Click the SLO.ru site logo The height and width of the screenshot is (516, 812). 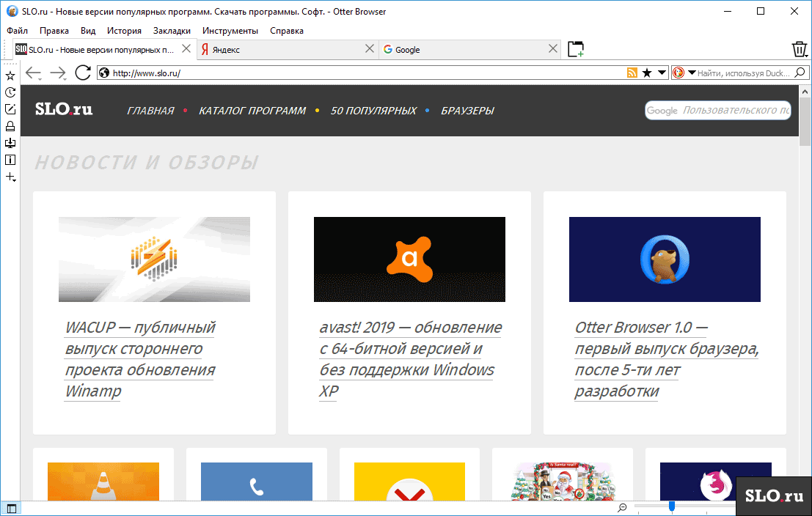64,109
